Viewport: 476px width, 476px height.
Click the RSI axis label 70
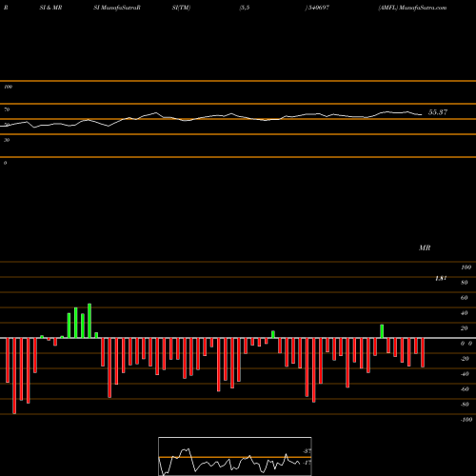[7, 109]
